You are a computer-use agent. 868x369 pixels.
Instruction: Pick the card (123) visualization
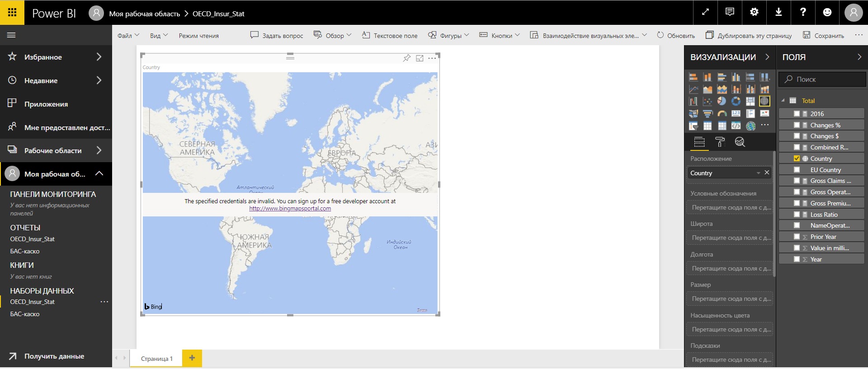(x=736, y=113)
